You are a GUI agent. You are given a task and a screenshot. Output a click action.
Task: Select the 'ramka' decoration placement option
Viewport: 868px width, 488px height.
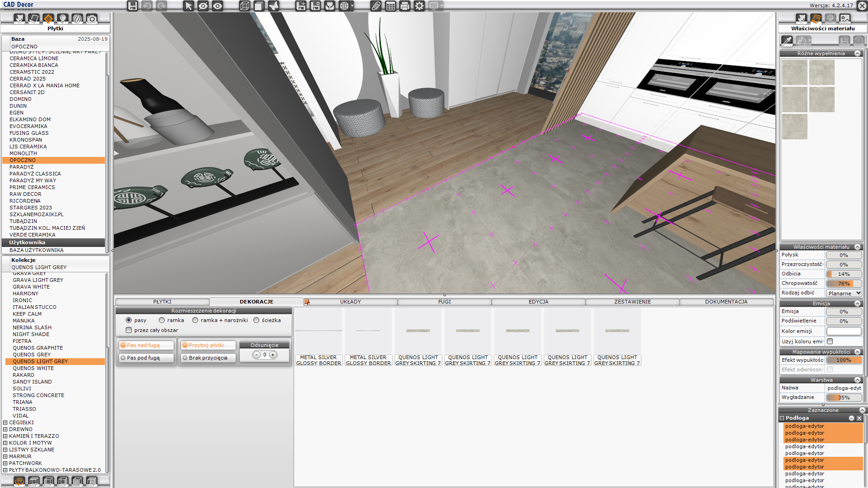click(161, 320)
